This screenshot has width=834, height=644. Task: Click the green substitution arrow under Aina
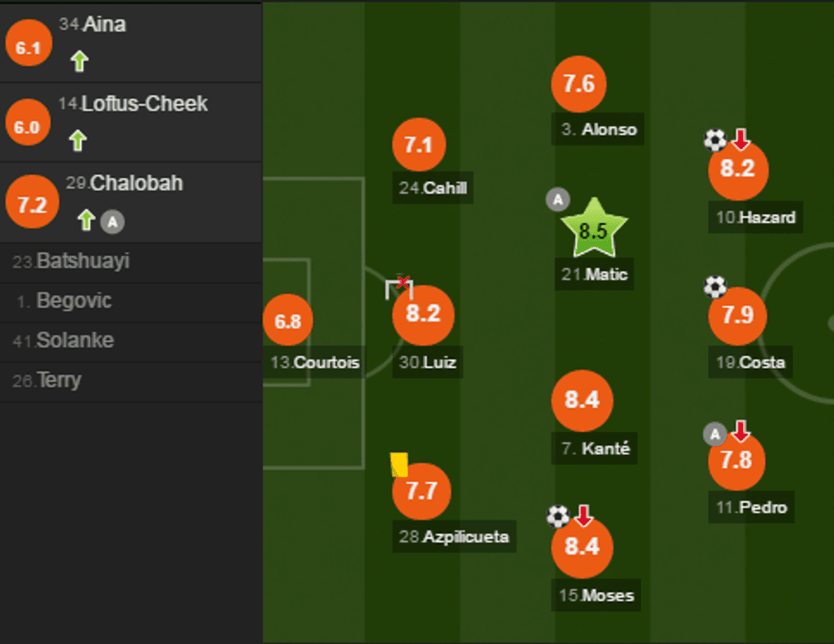[78, 62]
